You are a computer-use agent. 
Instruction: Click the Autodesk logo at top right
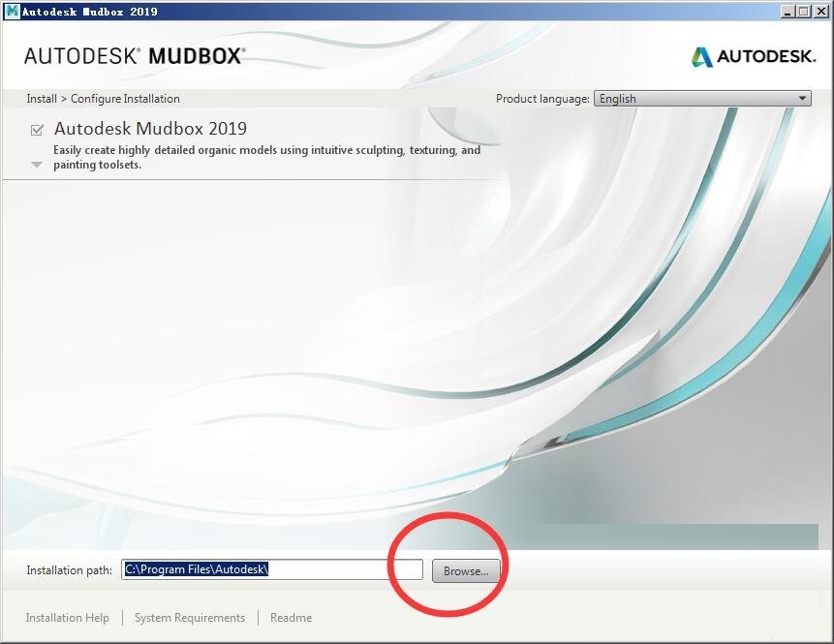[x=753, y=56]
